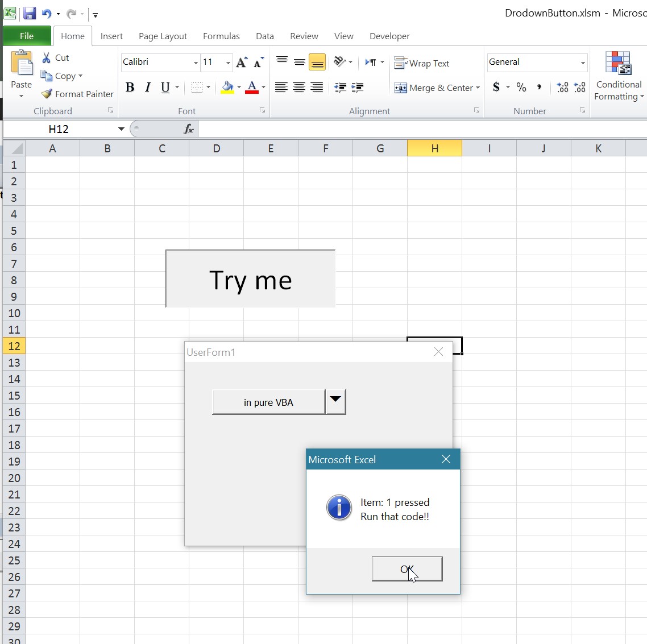Open the font name dropdown for Calibri
The image size is (647, 644).
coord(196,63)
